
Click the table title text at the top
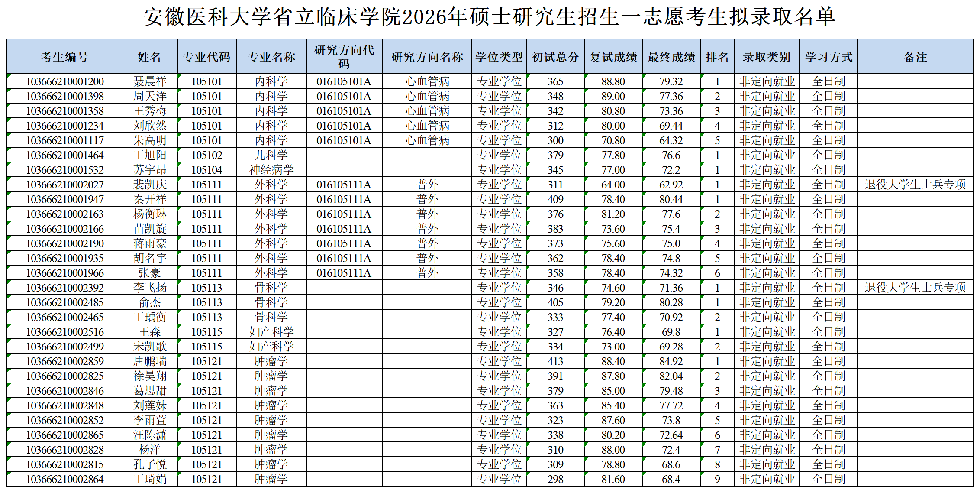[x=490, y=14]
